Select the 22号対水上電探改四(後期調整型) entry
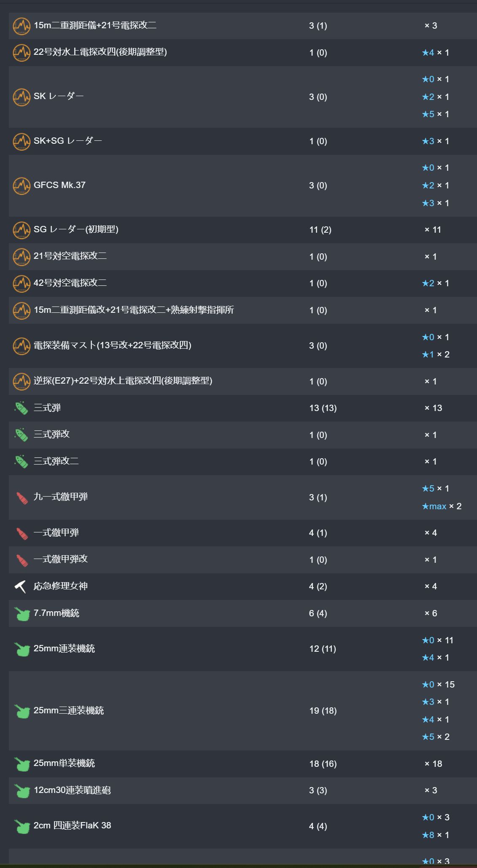 (x=243, y=53)
